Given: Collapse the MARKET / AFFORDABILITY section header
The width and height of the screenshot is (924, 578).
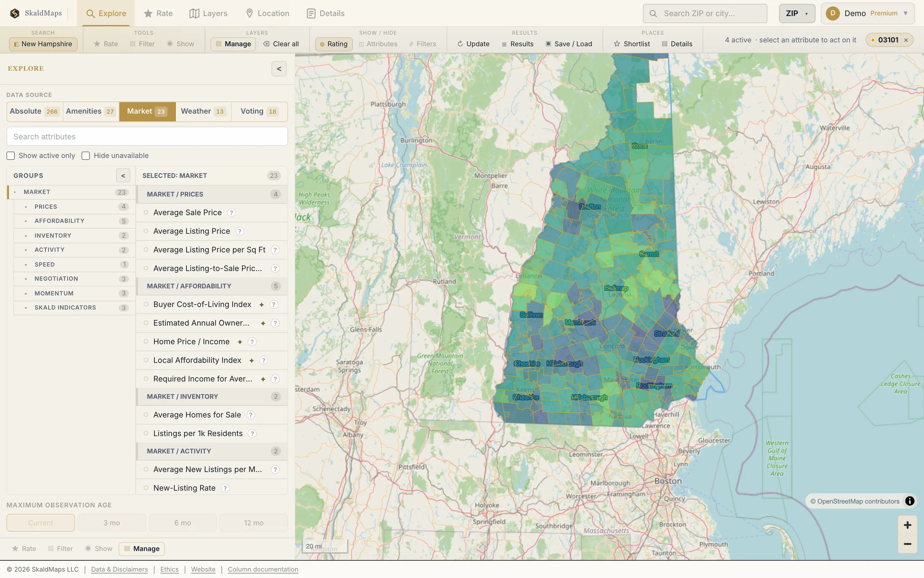Looking at the screenshot, I should 212,286.
